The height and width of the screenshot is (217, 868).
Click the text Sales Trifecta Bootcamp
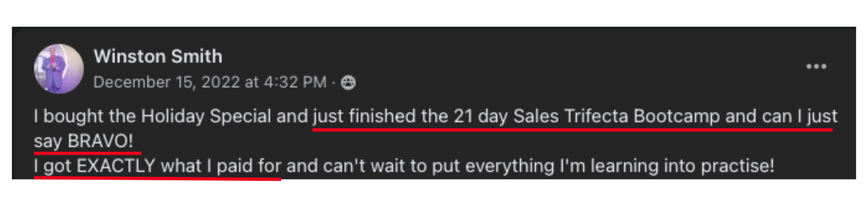[x=616, y=116]
